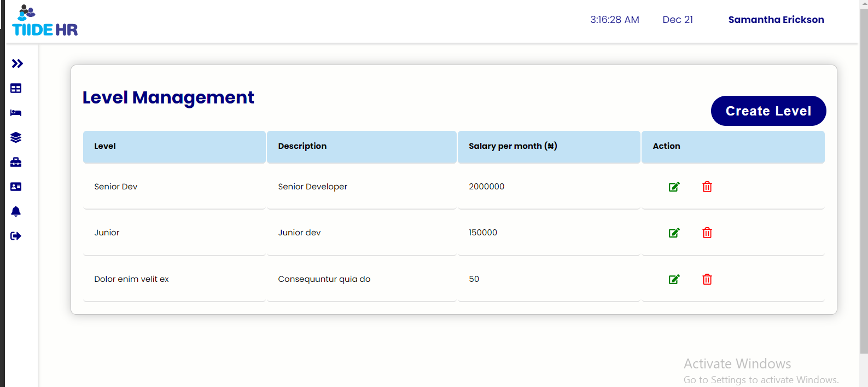Open the ID card icon in sidebar
Image resolution: width=868 pixels, height=387 pixels.
[x=16, y=187]
